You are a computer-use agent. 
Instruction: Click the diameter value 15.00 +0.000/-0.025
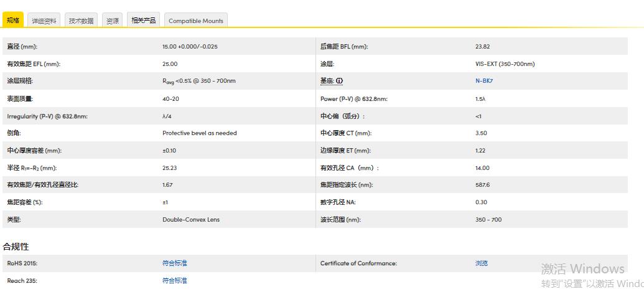190,47
